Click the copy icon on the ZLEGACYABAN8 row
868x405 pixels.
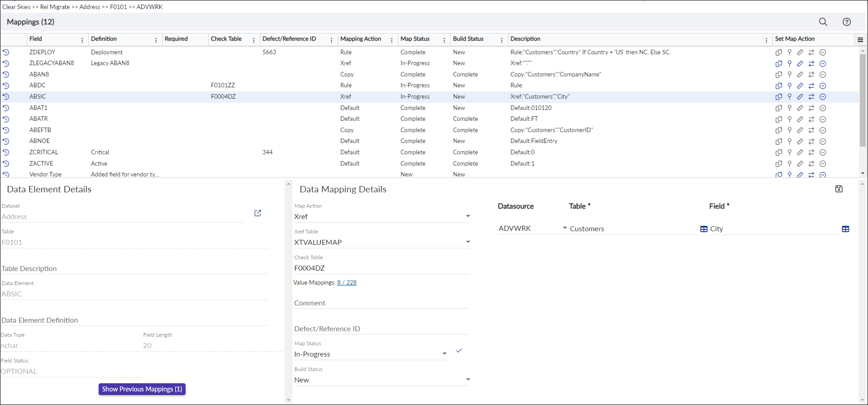click(778, 63)
